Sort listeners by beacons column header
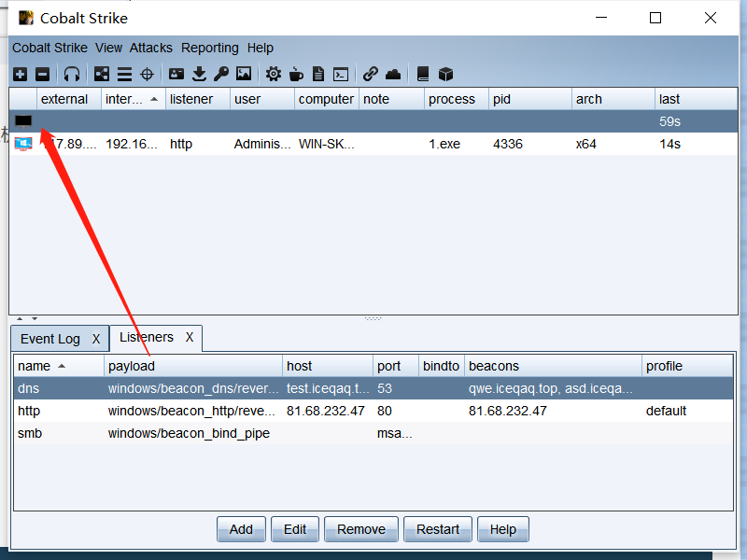The image size is (747, 560). (553, 366)
